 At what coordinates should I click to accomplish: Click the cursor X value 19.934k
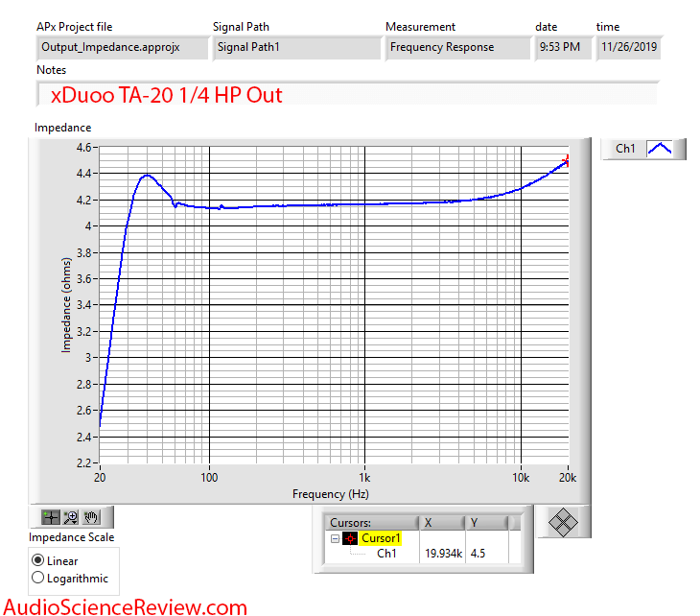coord(443,554)
